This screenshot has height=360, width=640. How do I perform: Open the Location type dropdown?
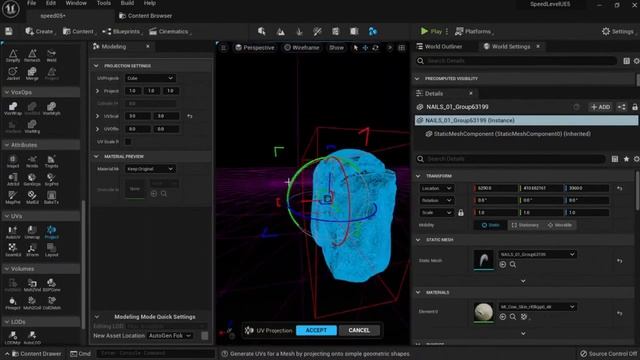(436, 188)
